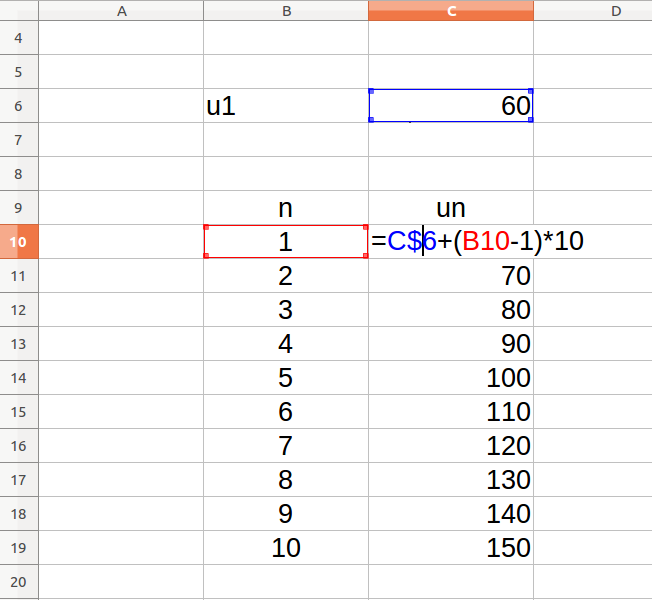The height and width of the screenshot is (600, 652).
Task: Click the highlighted row 10 header
Action: tap(19, 242)
